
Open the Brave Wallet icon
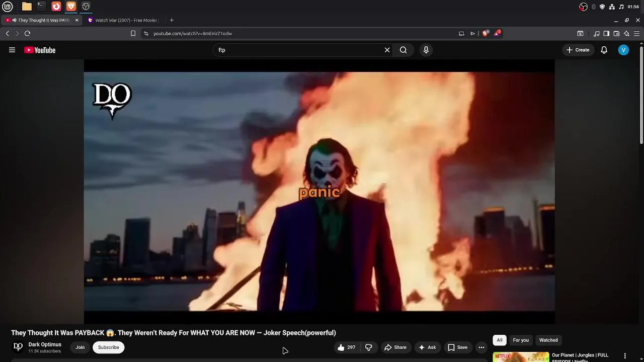(616, 34)
